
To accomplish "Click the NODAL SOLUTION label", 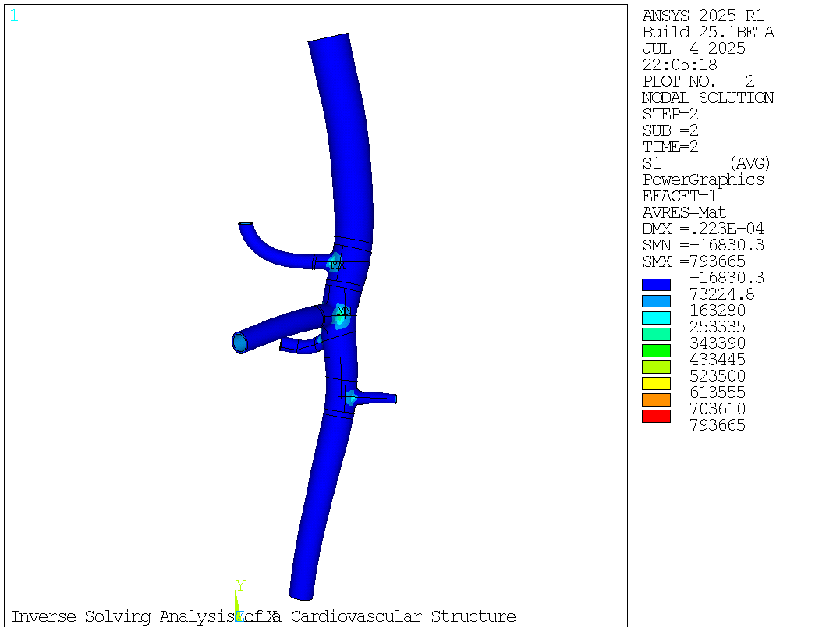I will pos(707,98).
